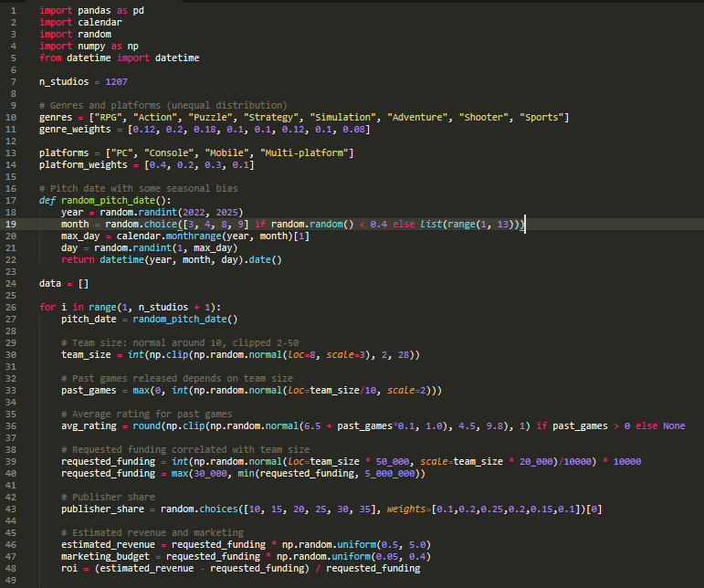Click the 'return' keyword in the function

click(79, 259)
